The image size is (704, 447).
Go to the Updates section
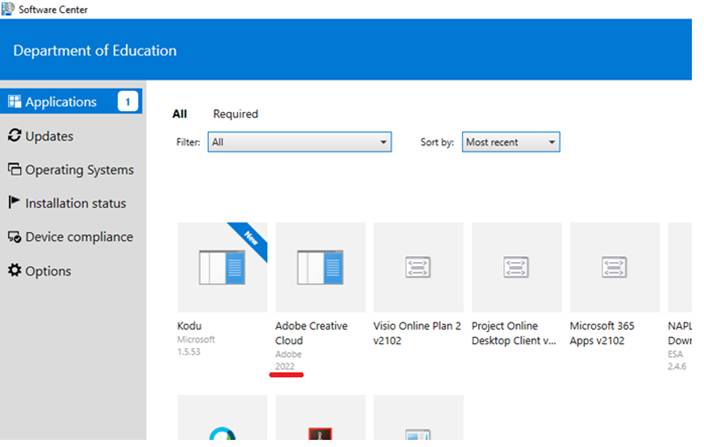point(49,136)
